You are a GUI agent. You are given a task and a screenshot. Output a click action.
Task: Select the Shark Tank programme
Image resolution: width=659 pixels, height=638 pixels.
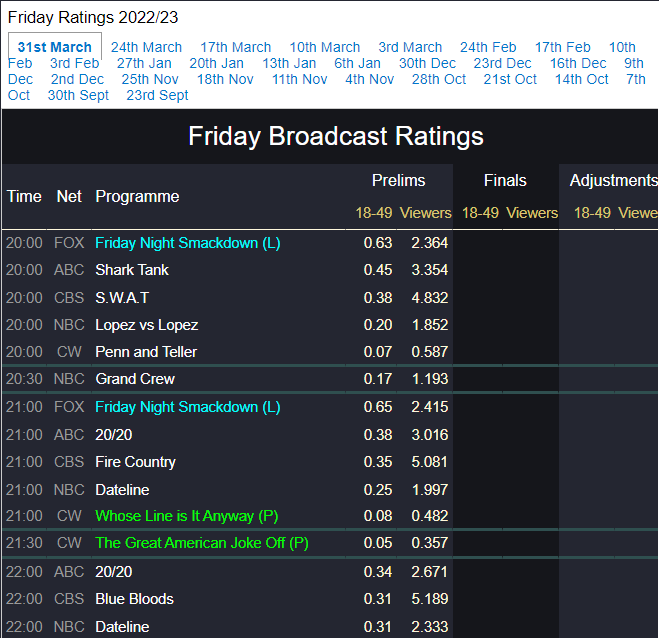pos(132,270)
